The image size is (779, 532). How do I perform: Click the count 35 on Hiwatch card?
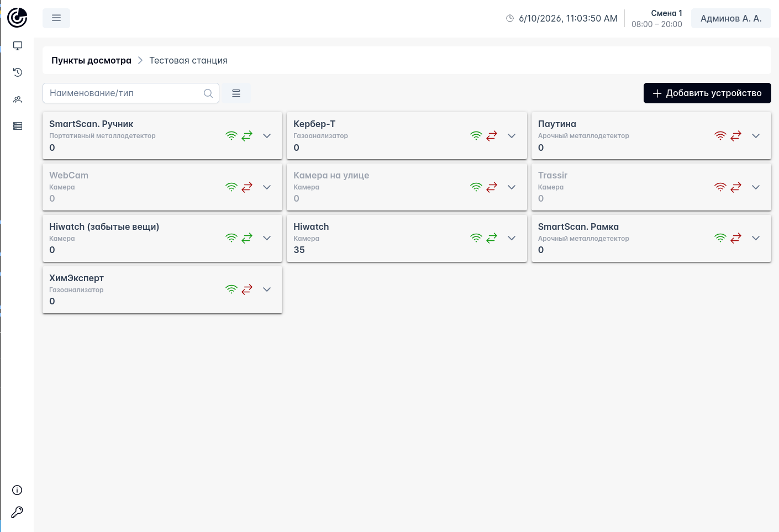point(299,250)
